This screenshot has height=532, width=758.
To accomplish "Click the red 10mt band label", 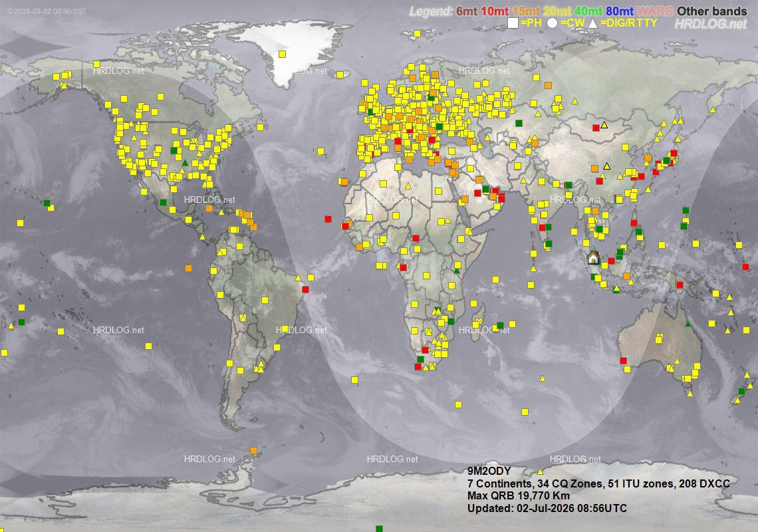I will coord(495,11).
